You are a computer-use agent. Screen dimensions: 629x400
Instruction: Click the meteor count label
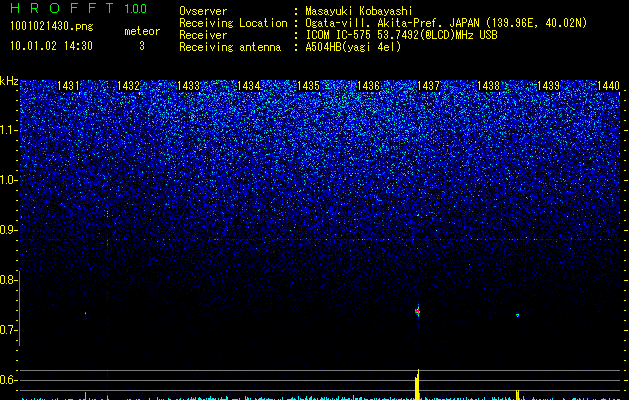[x=142, y=31]
